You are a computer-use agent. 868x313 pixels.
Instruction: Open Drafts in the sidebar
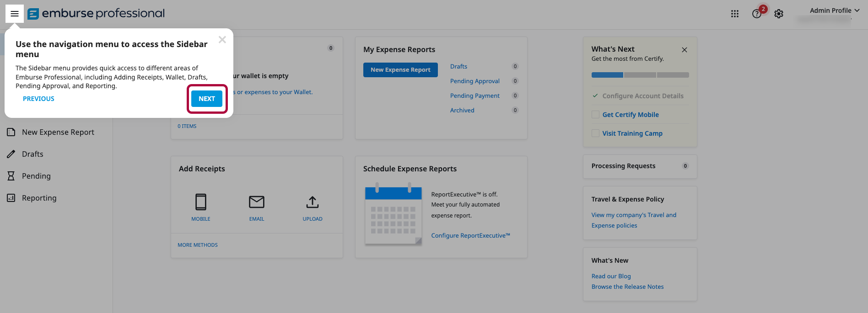(32, 154)
